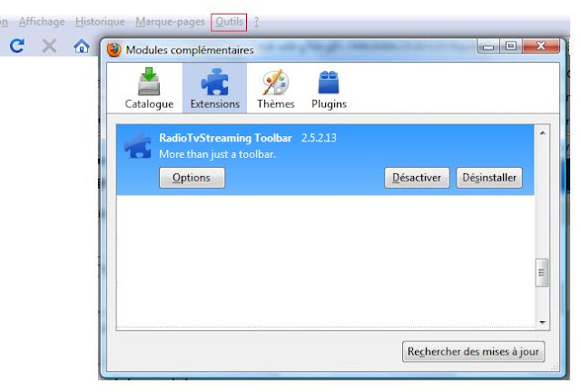Minimize the Modules complémentaires window
The width and height of the screenshot is (581, 392).
(x=488, y=46)
